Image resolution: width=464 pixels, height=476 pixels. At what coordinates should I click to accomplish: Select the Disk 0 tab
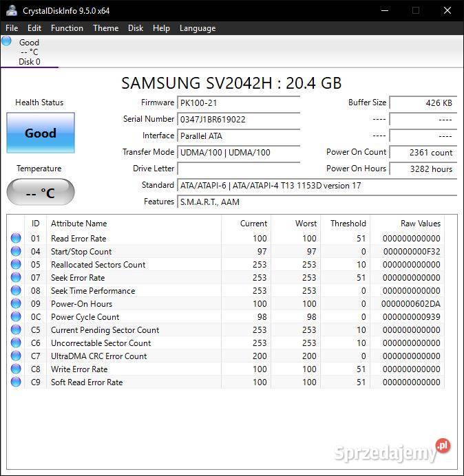click(30, 52)
